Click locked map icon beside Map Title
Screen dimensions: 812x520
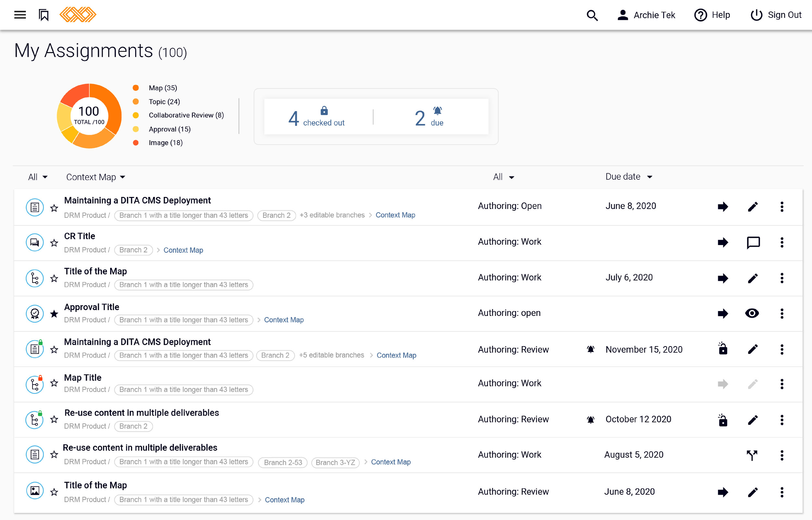35,384
